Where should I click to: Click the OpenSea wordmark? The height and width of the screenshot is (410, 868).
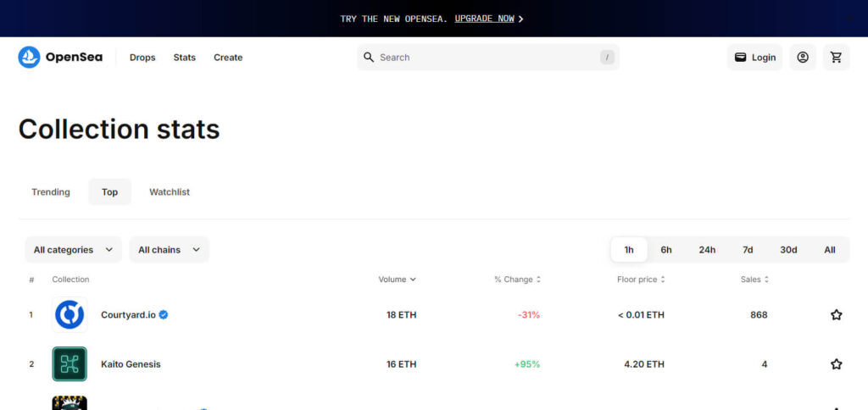pos(74,57)
